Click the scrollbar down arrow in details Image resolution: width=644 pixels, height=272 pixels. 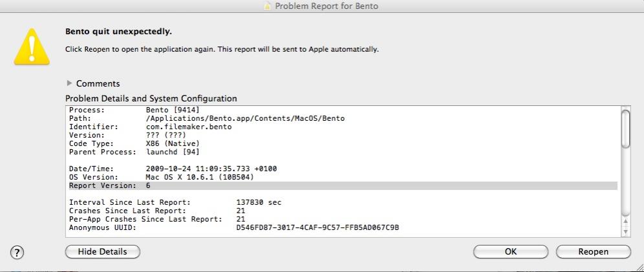[x=625, y=232]
